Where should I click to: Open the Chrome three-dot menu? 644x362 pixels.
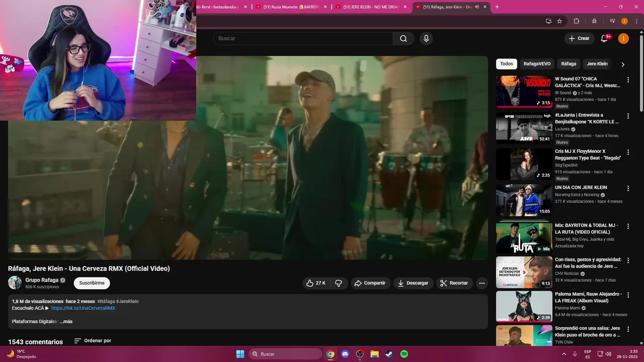point(636,21)
